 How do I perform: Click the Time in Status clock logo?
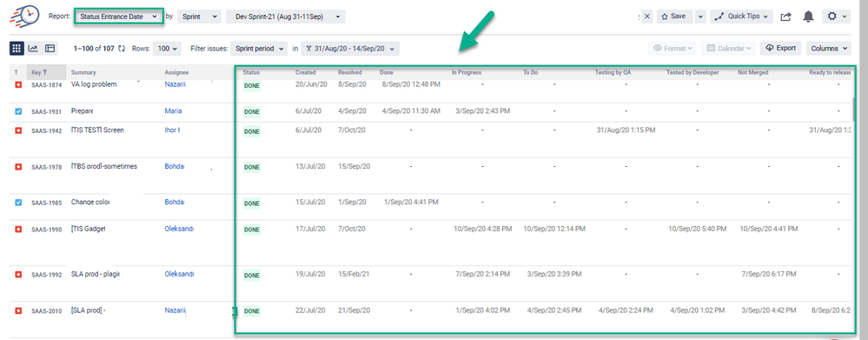click(24, 16)
